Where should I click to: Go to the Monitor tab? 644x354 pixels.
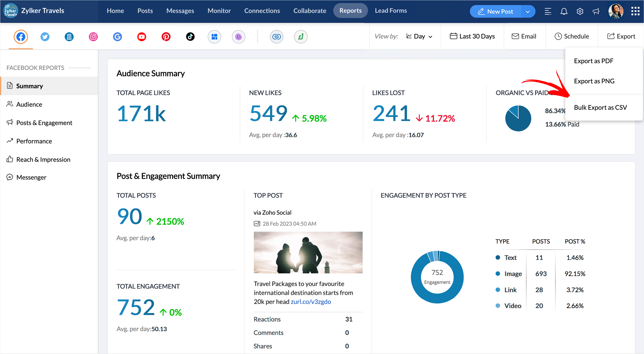coord(219,11)
